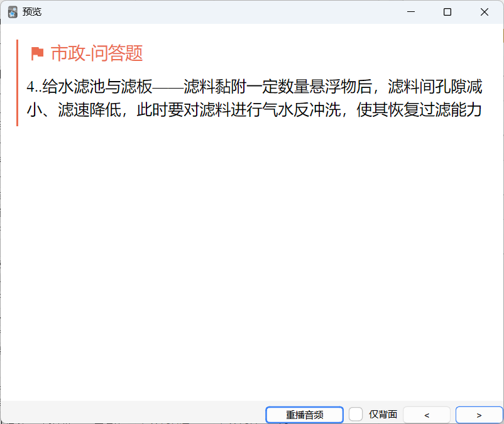504x424 pixels.
Task: Go to the next card with > button
Action: click(x=479, y=415)
